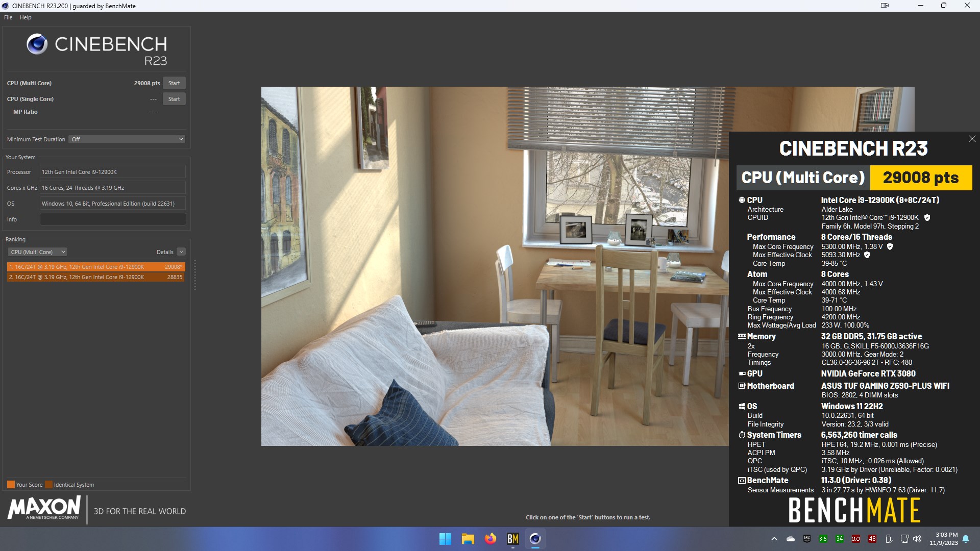This screenshot has height=551, width=980.
Task: Click the BenchMate title bar tool icon
Action: (x=885, y=6)
